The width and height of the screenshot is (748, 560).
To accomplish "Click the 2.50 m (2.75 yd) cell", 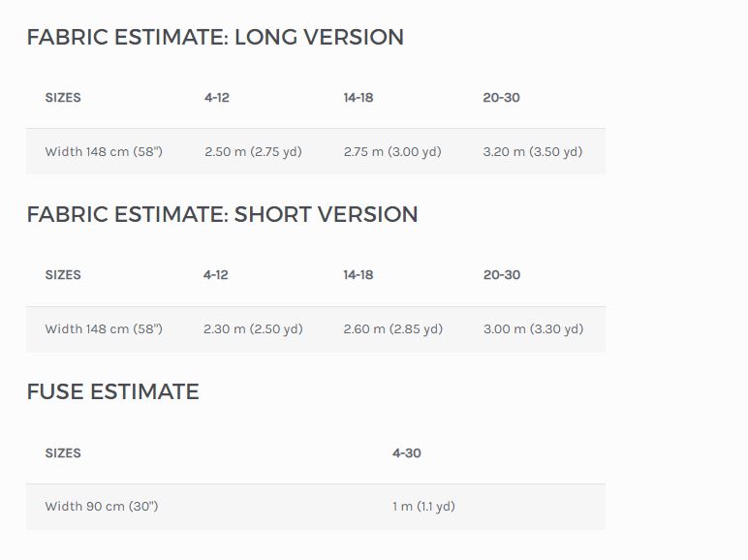I will pos(254,152).
